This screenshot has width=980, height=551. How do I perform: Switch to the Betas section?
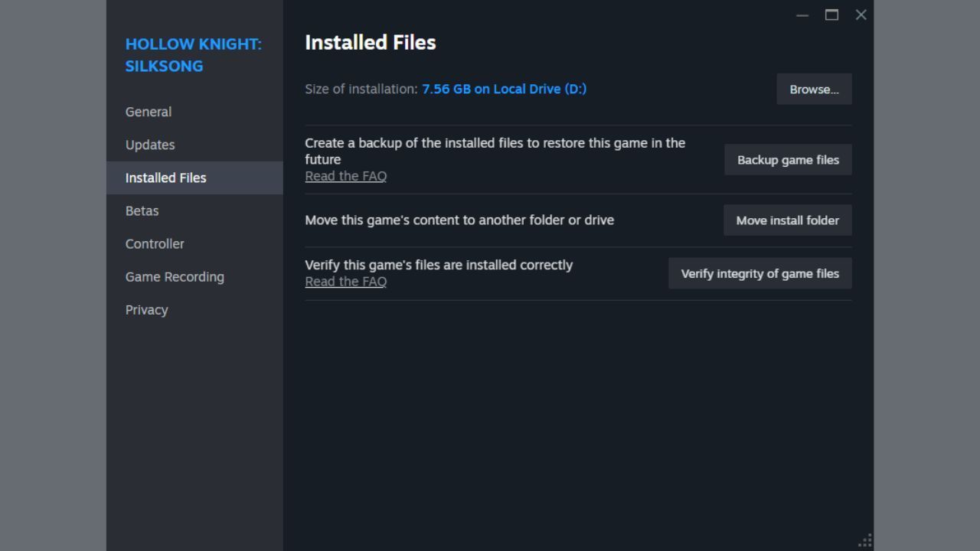pos(142,210)
